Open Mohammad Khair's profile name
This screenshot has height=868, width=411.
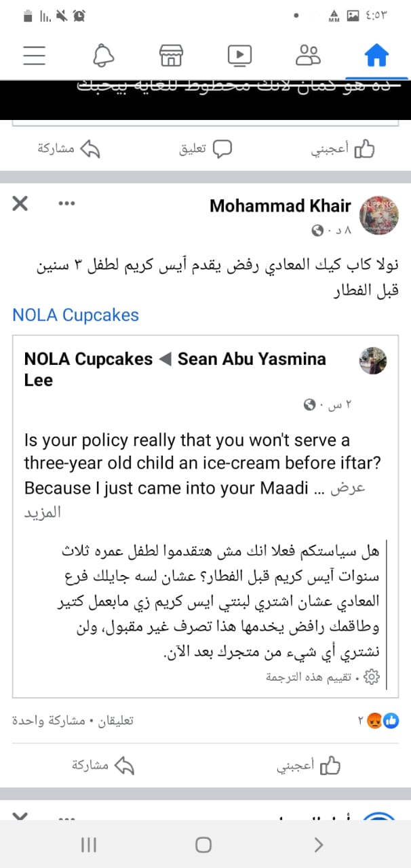click(280, 206)
